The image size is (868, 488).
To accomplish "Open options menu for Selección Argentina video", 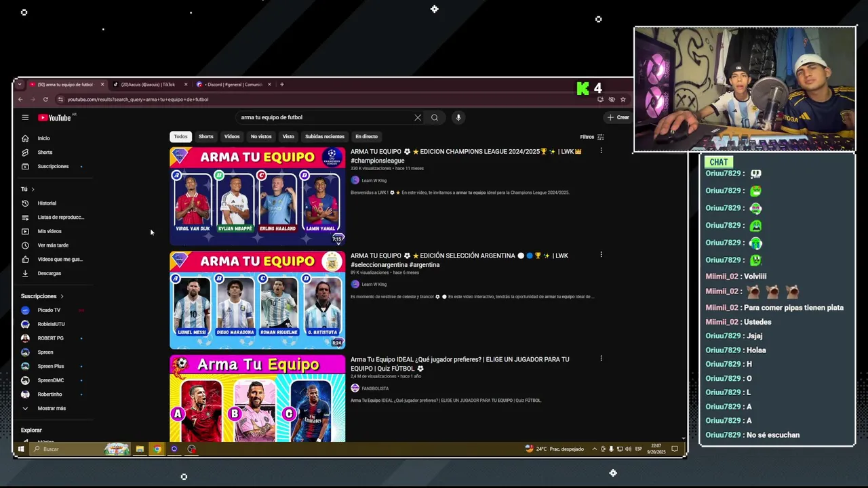I will pyautogui.click(x=601, y=255).
